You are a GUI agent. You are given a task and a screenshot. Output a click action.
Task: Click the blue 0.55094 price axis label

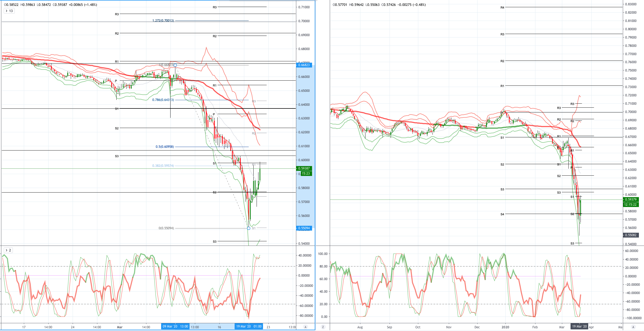304,228
